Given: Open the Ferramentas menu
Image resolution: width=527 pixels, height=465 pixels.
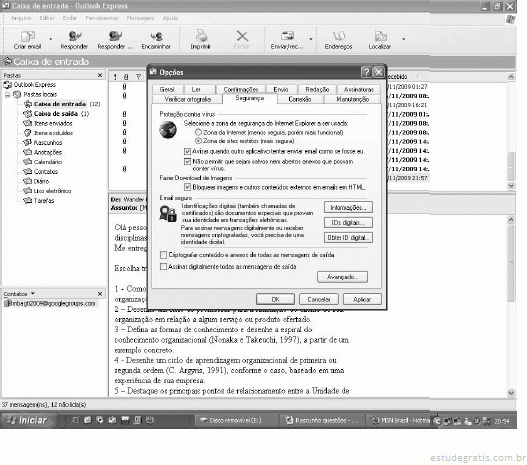Looking at the screenshot, I should coord(102,18).
